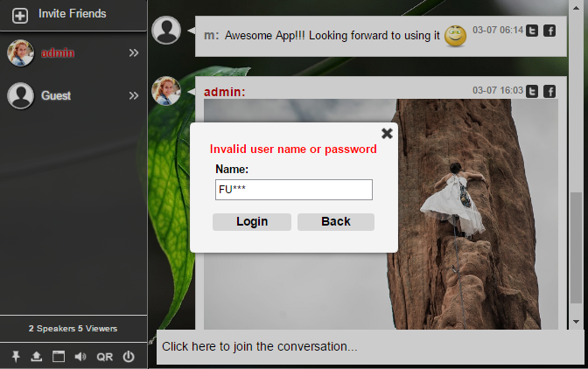Image resolution: width=588 pixels, height=369 pixels.
Task: Click the pin icon in bottom toolbar
Action: pos(15,357)
